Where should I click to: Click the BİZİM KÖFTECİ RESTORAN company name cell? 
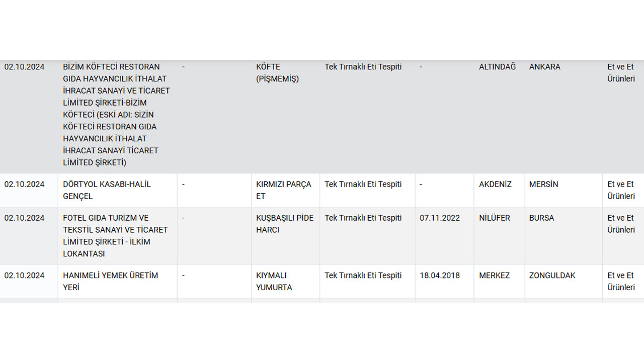click(x=117, y=115)
